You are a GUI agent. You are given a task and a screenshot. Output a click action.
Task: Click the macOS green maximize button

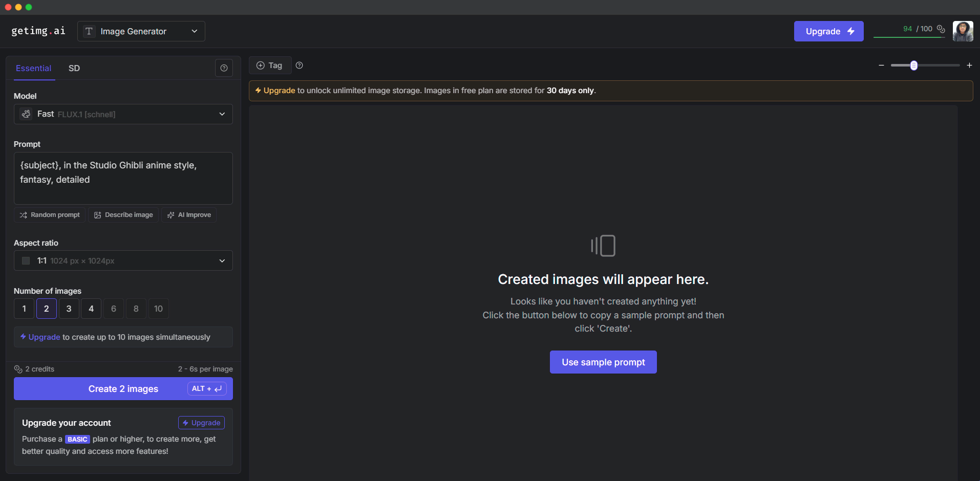coord(29,7)
